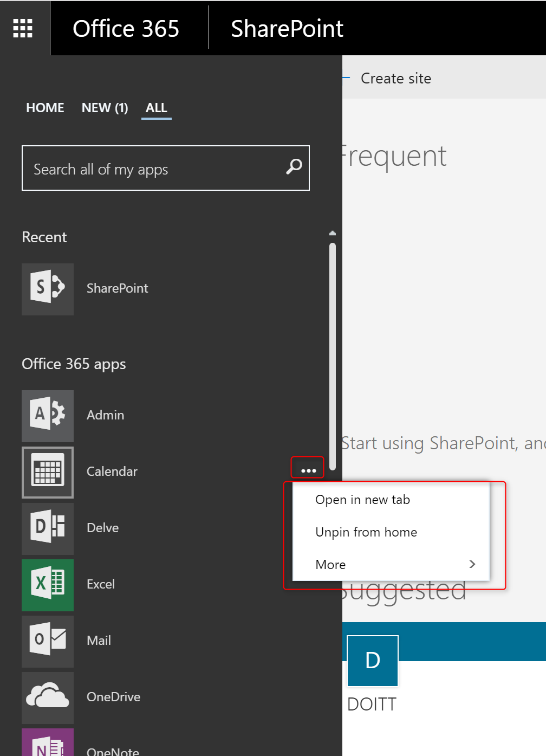
Task: Click the SharePoint header title
Action: pyautogui.click(x=287, y=28)
